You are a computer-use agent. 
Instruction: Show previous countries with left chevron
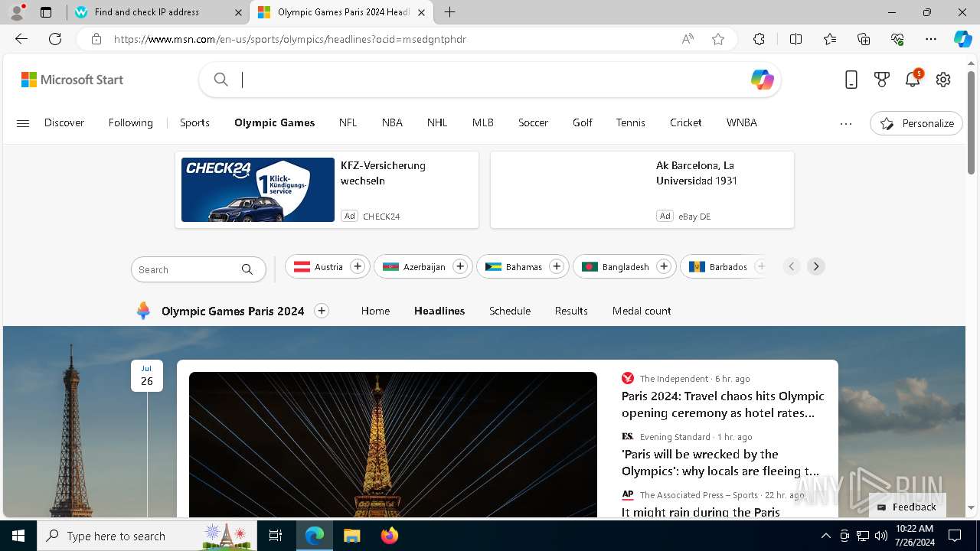(x=792, y=266)
